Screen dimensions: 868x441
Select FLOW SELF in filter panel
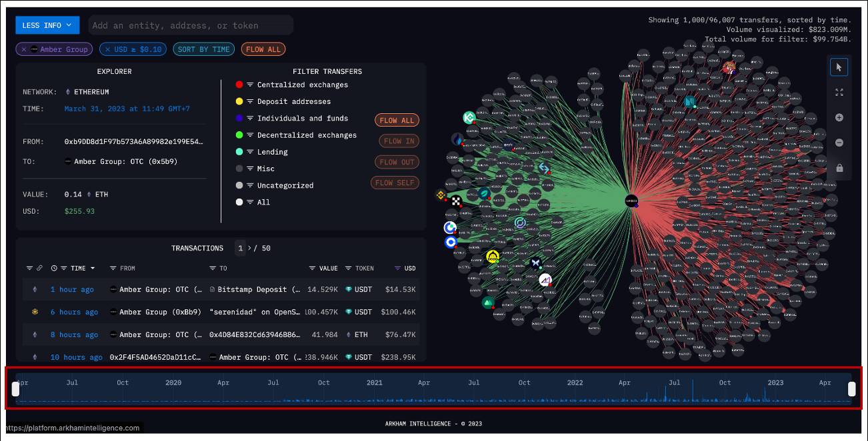coord(395,183)
